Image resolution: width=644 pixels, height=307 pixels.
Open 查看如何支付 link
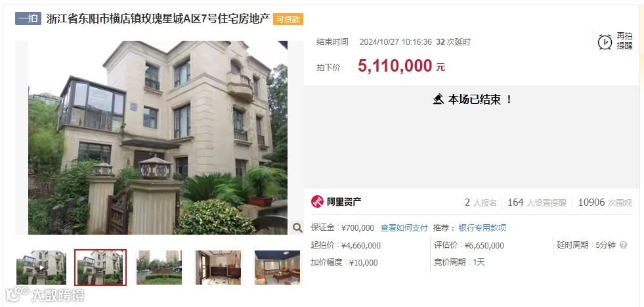pos(404,228)
